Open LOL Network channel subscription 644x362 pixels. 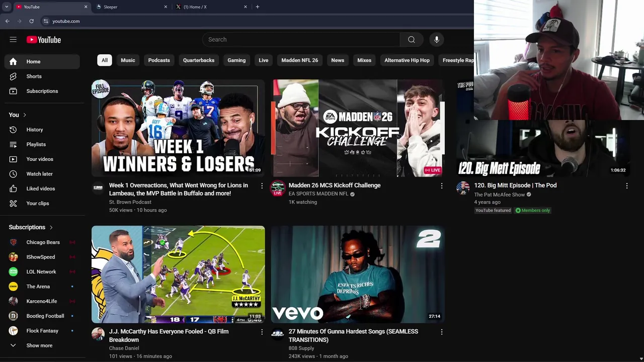coord(42,271)
